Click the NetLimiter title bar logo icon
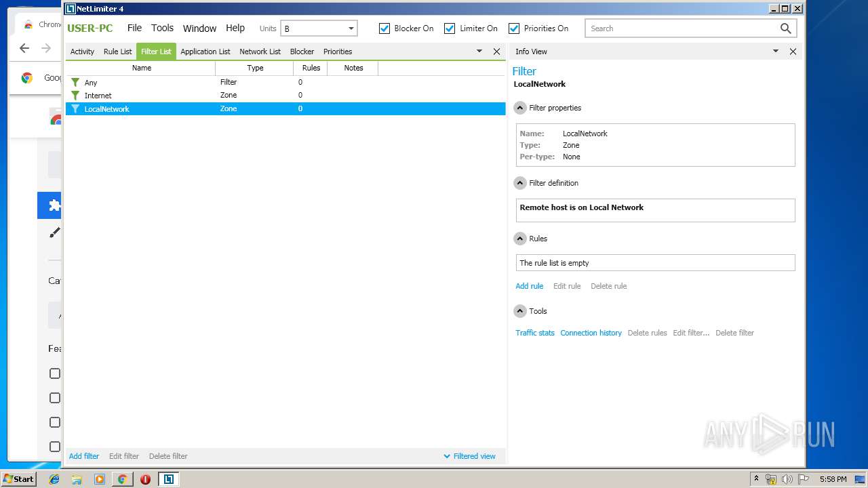Image resolution: width=868 pixels, height=488 pixels. click(x=70, y=9)
